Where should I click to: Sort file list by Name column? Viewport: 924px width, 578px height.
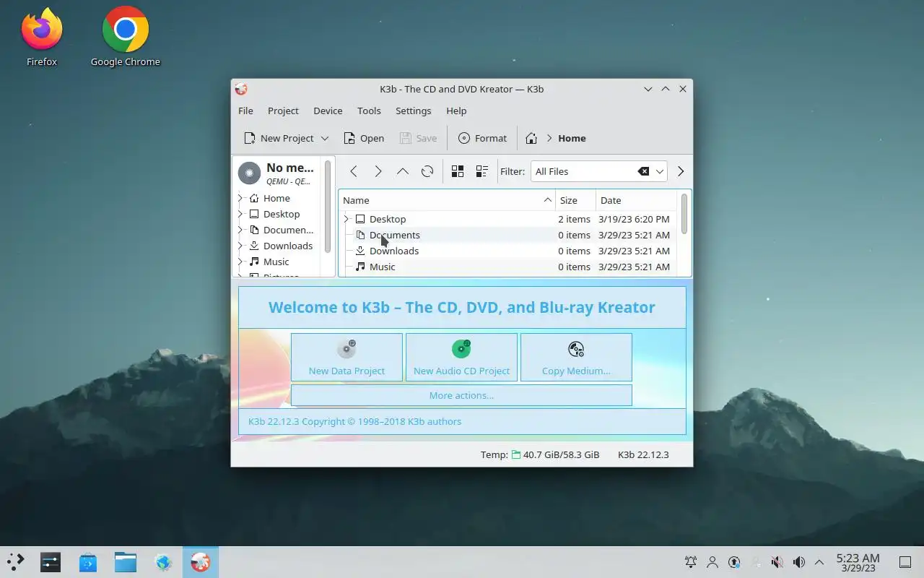click(x=447, y=200)
